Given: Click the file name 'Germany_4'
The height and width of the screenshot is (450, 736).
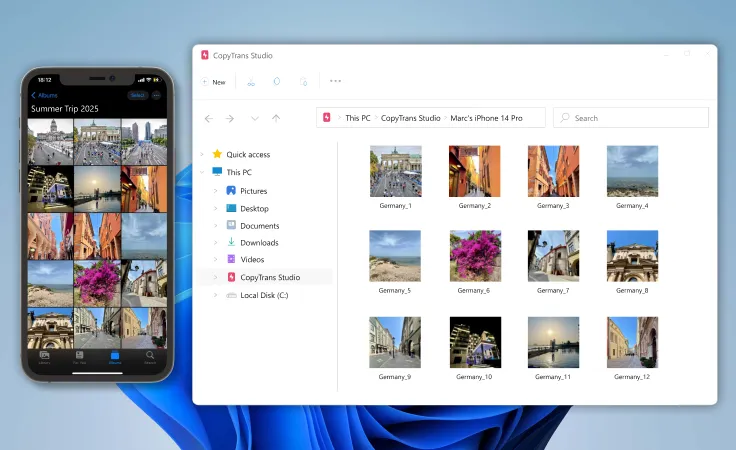Looking at the screenshot, I should [x=632, y=206].
